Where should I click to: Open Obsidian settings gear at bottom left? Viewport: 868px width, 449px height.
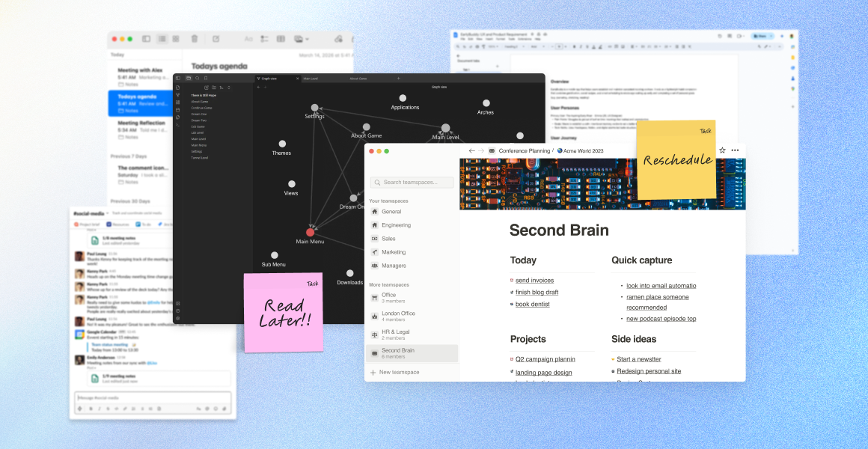177,318
